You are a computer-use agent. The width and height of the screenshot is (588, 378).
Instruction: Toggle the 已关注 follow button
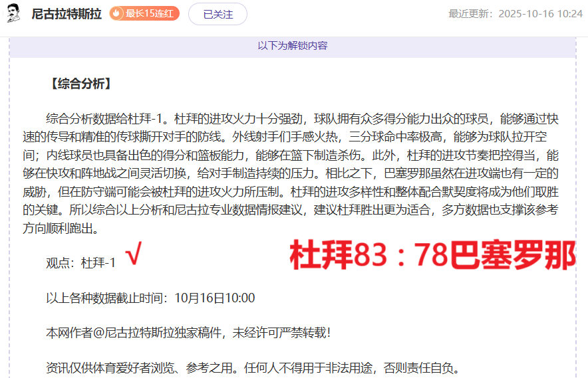[218, 14]
